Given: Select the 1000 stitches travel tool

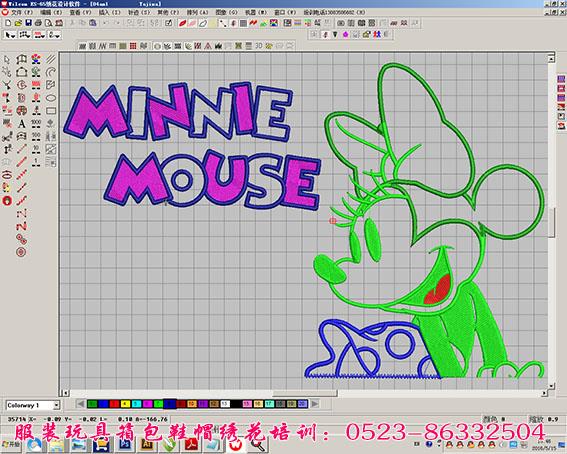Looking at the screenshot, I should tap(36, 124).
